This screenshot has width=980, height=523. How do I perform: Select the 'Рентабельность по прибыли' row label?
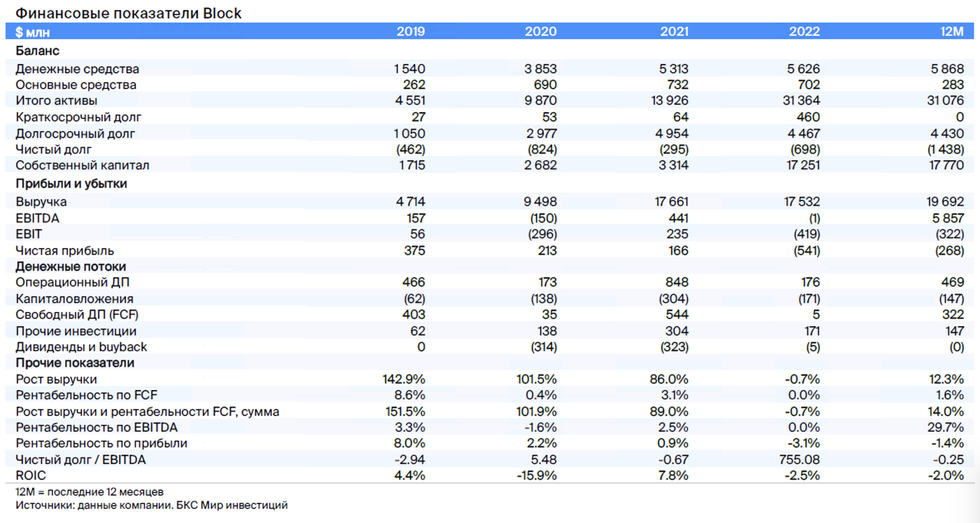pos(102,443)
